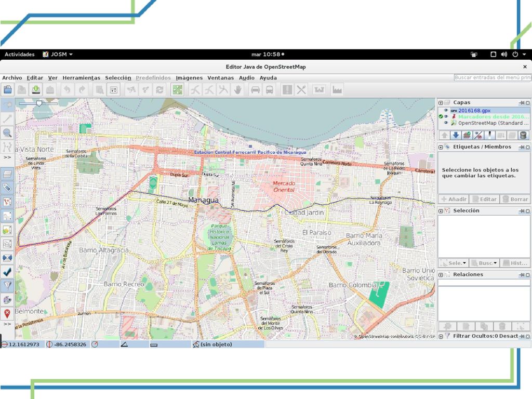Toggle visibility of the OpenStreetMap layer
The height and width of the screenshot is (399, 532).
pyautogui.click(x=446, y=123)
